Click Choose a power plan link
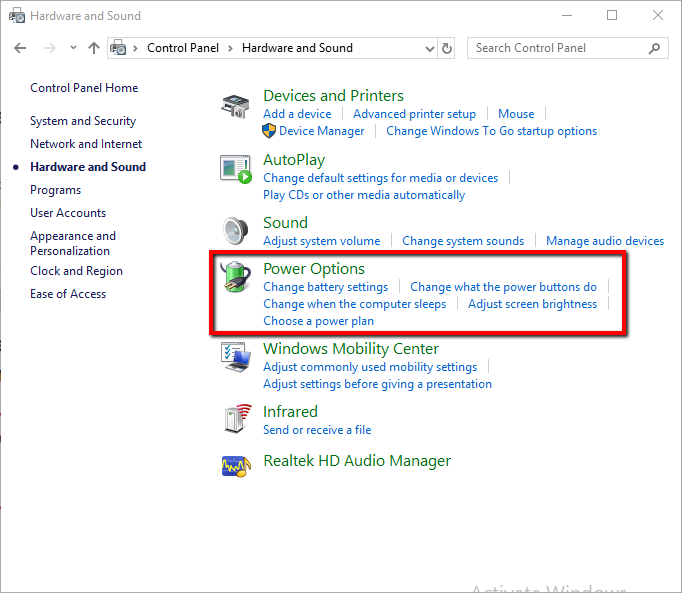 [x=318, y=321]
